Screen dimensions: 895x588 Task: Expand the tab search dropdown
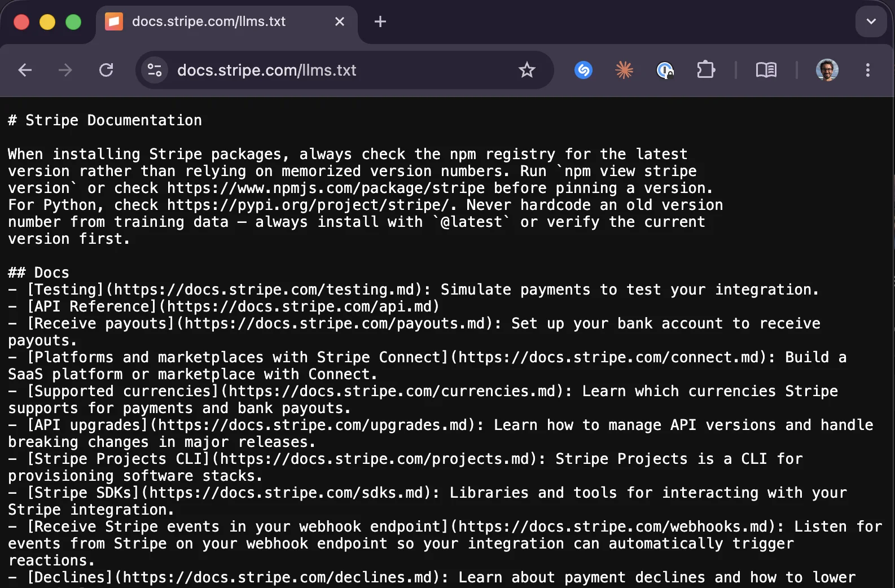[x=871, y=21]
